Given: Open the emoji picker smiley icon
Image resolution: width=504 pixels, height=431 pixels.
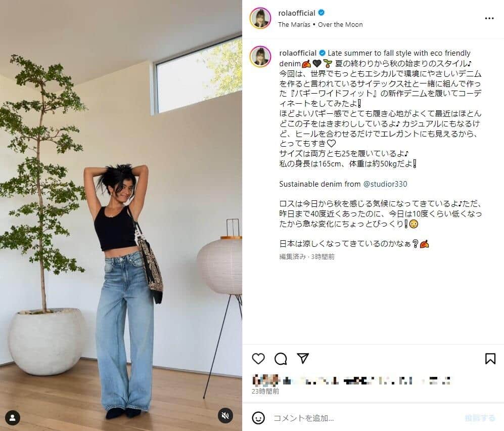Looking at the screenshot, I should click(258, 418).
